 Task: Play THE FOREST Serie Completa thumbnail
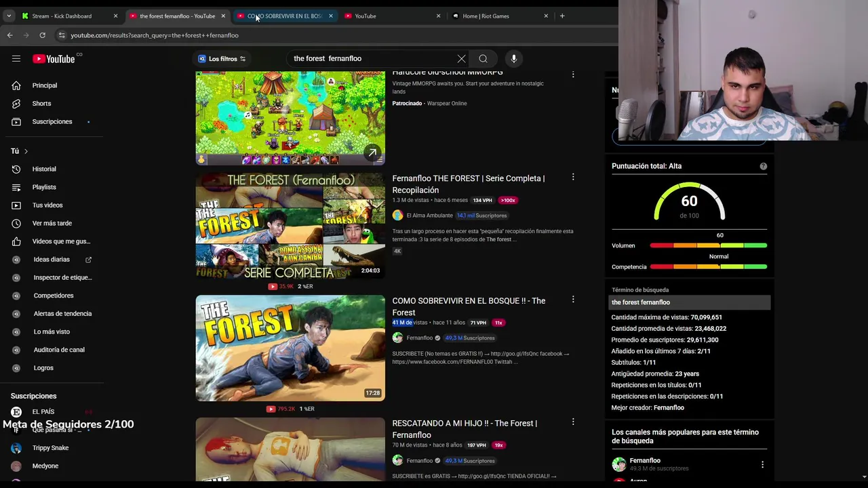click(290, 226)
